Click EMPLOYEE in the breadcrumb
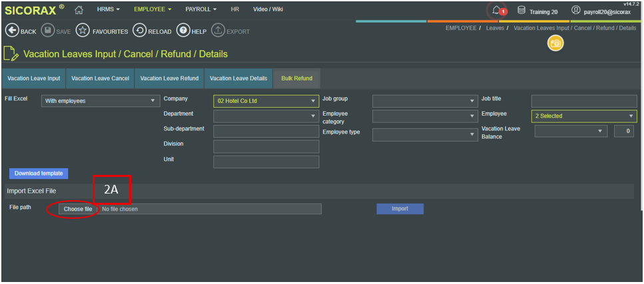Image resolution: width=644 pixels, height=284 pixels. click(461, 29)
